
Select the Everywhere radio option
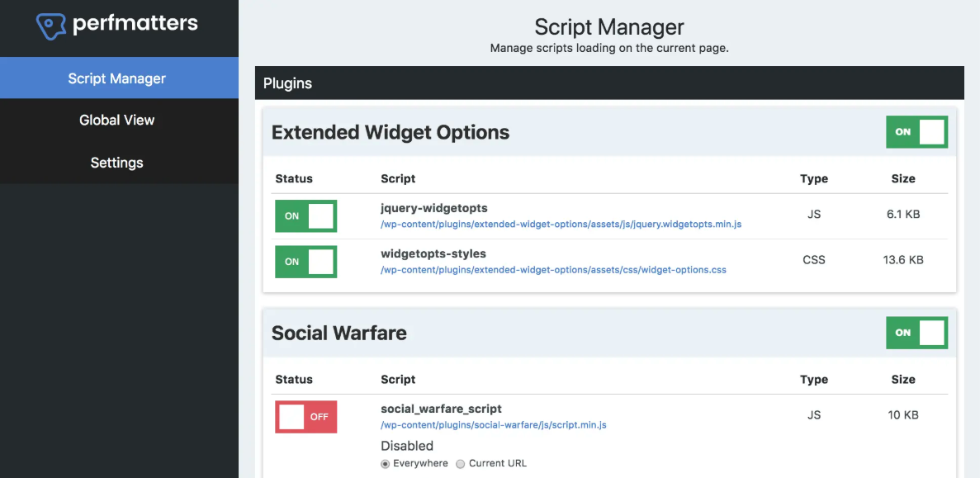pos(386,464)
